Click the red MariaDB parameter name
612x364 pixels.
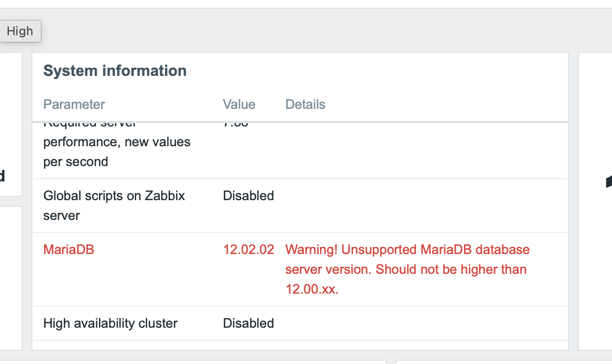[x=69, y=250]
